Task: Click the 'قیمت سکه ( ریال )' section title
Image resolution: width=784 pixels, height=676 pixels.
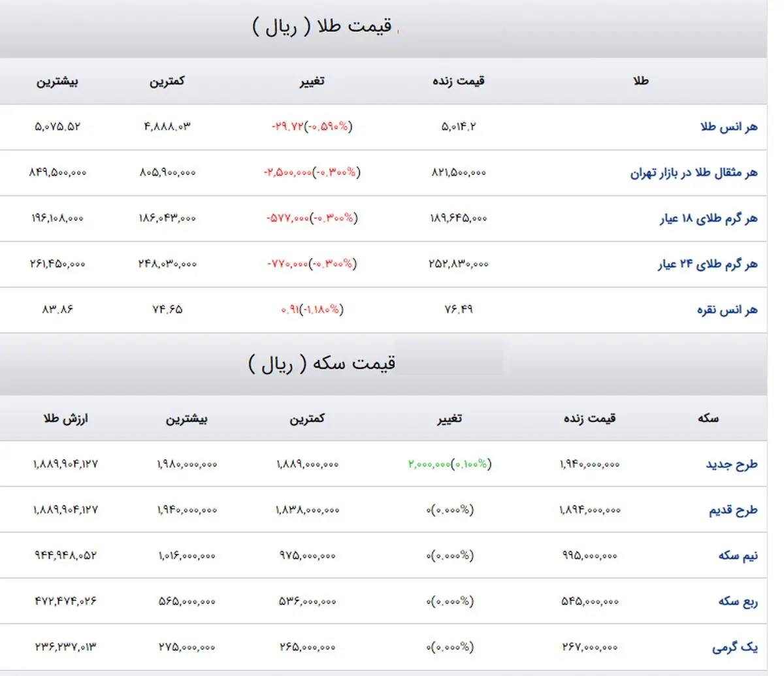Action: coord(321,363)
